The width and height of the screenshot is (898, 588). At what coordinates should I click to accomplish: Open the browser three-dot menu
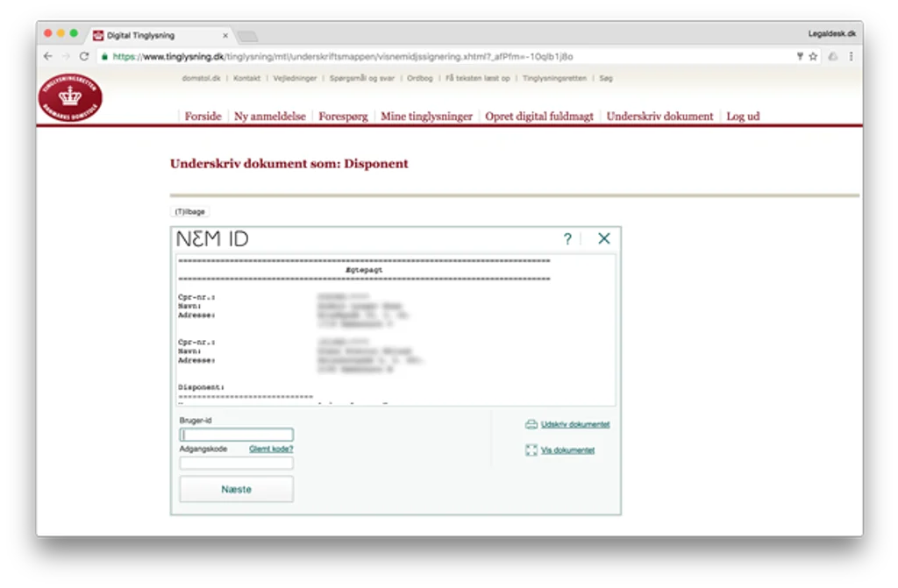851,56
